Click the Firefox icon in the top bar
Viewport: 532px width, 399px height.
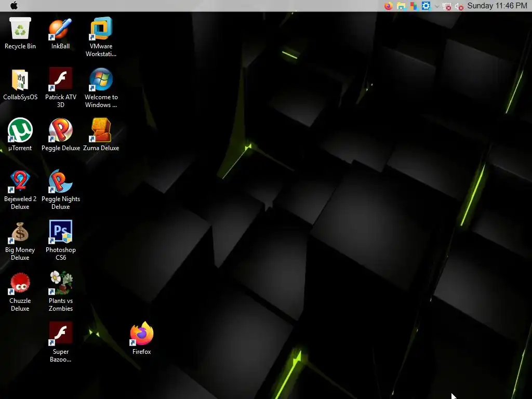click(389, 6)
